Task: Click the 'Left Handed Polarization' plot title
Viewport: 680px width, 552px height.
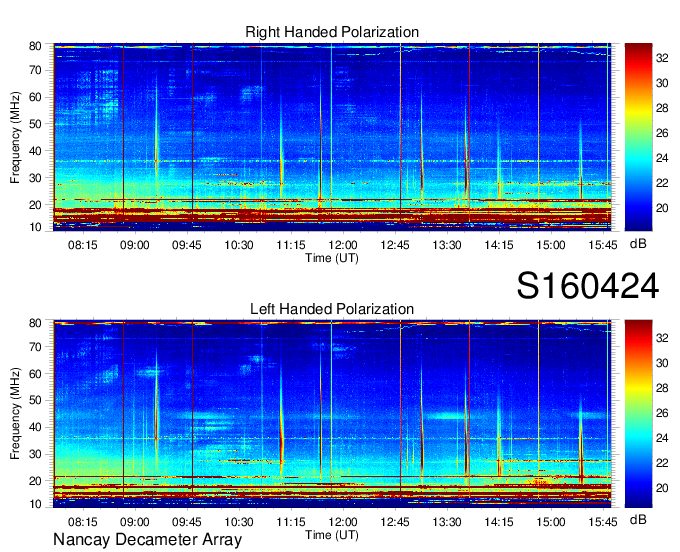Action: point(332,309)
